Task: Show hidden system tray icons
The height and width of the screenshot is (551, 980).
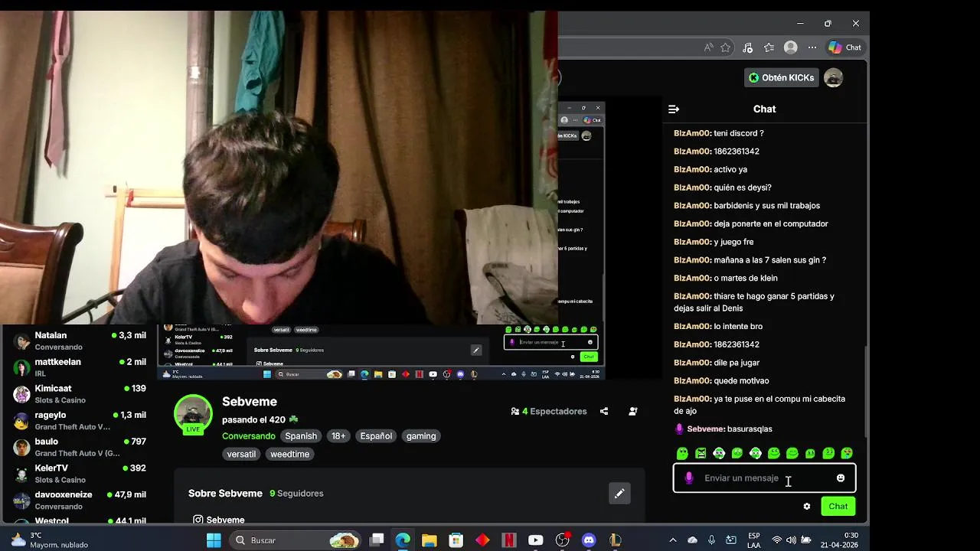Action: 673,540
